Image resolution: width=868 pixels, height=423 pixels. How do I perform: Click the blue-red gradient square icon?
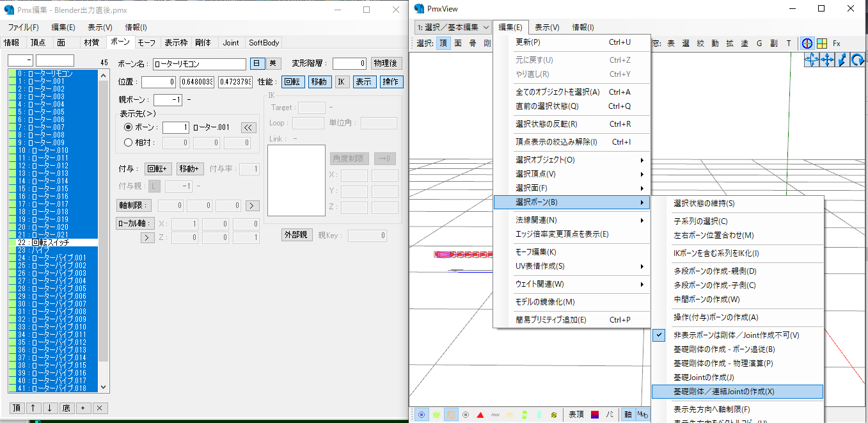click(594, 415)
